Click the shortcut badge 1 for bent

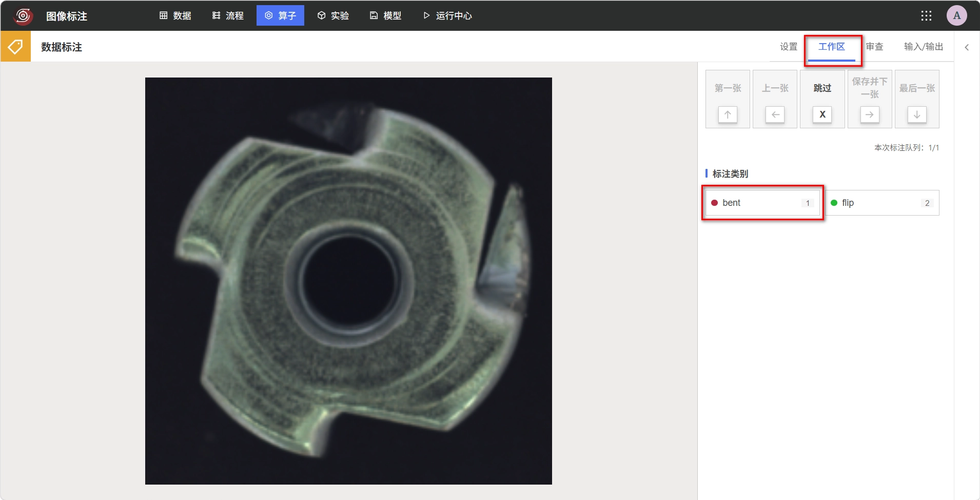click(x=808, y=203)
